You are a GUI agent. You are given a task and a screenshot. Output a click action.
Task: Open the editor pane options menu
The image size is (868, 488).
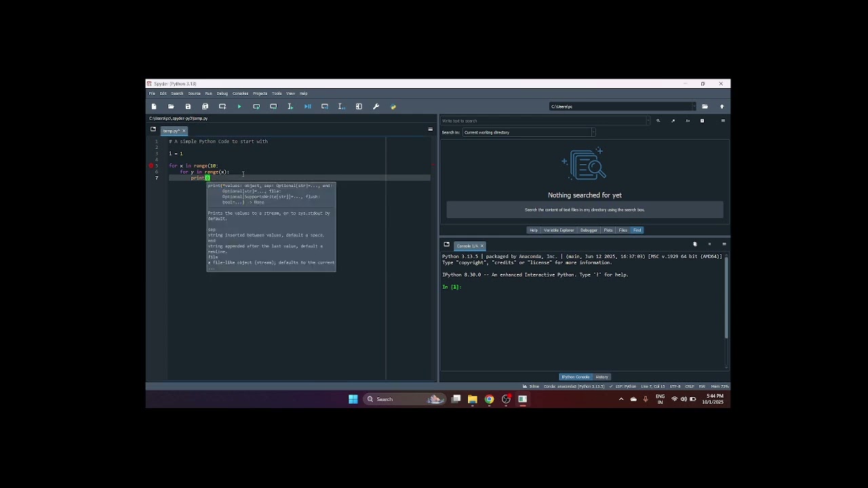pos(430,129)
